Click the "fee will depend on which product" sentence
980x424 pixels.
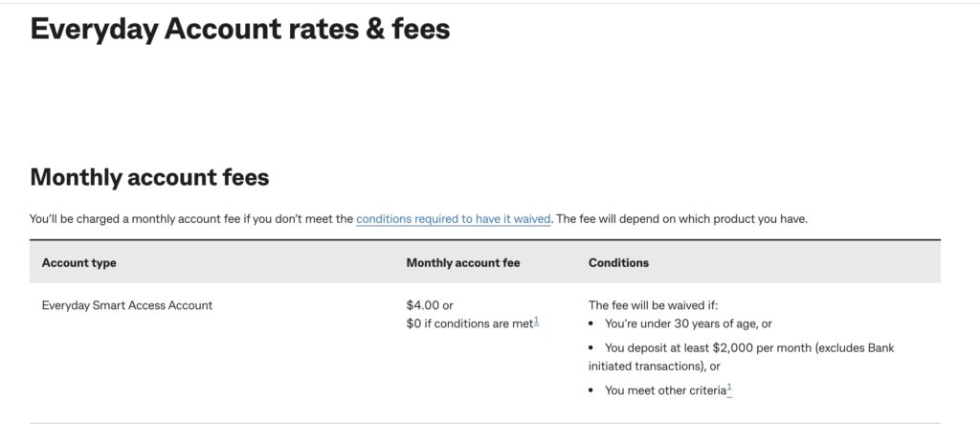click(681, 219)
